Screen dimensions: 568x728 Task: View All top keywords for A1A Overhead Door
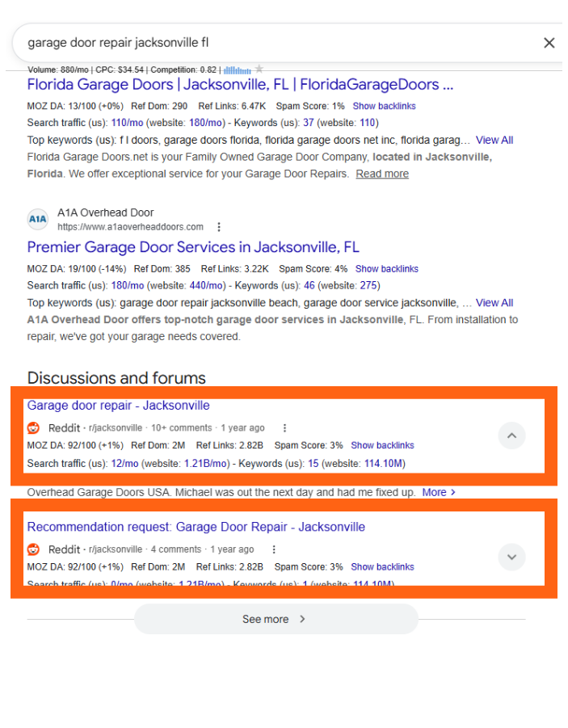[494, 303]
